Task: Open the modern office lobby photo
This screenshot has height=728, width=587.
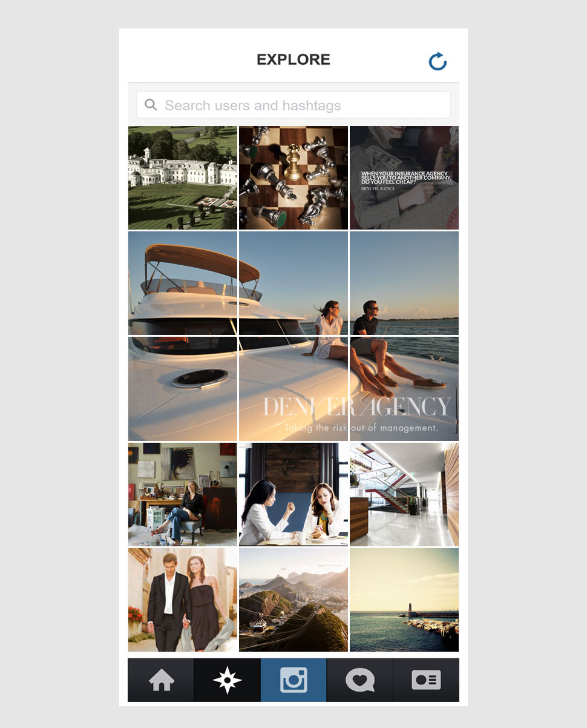Action: tap(404, 494)
